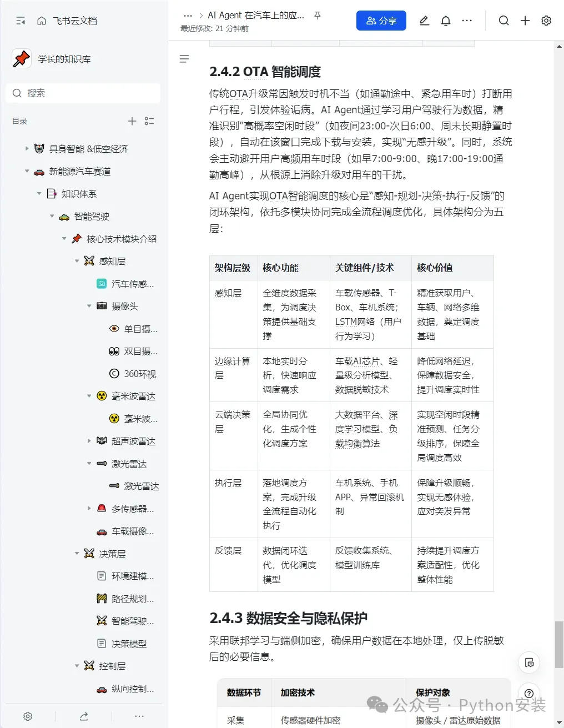Open the search magnifier in the header
564x728 pixels.
click(x=503, y=21)
